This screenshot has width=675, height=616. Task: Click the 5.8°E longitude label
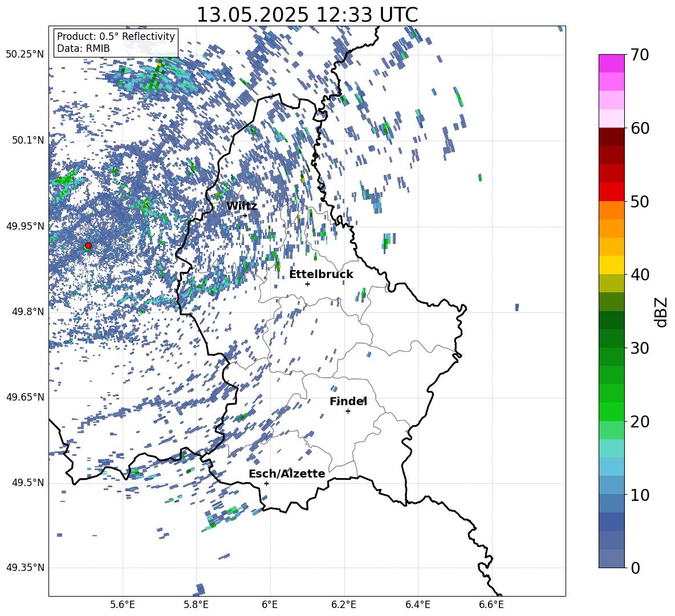196,605
